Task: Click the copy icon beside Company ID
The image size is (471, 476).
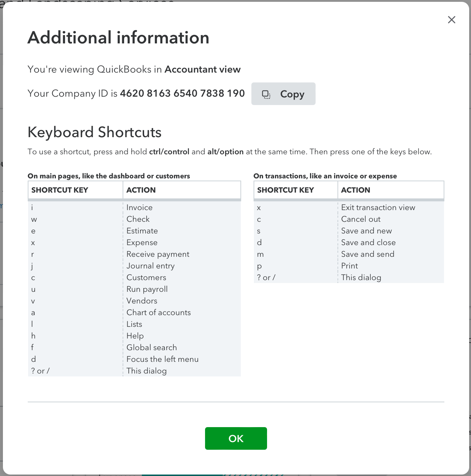Action: (266, 94)
